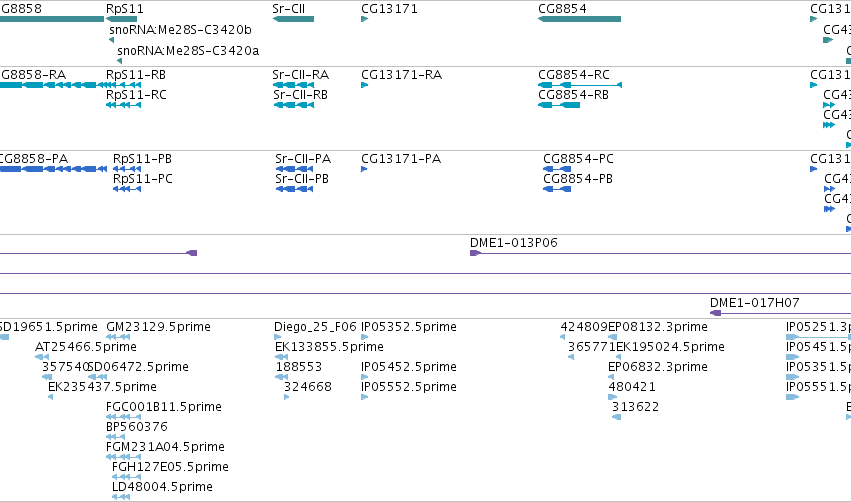
Task: Select the RpS11-RB transcript glyph
Action: pos(123,85)
